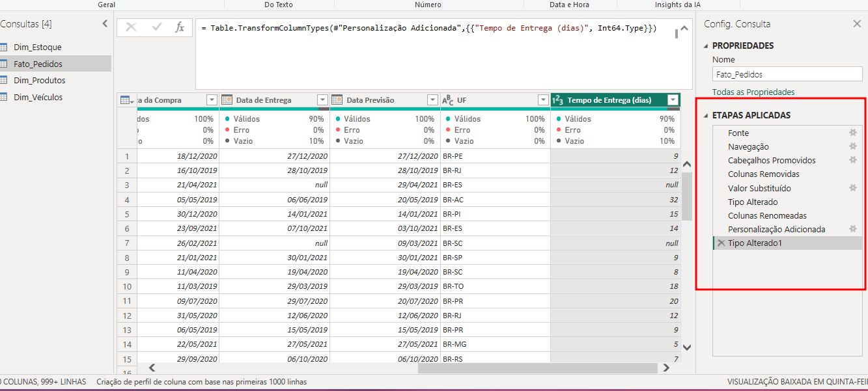Click the Nome field containing Fato_Pedidos

pyautogui.click(x=787, y=74)
